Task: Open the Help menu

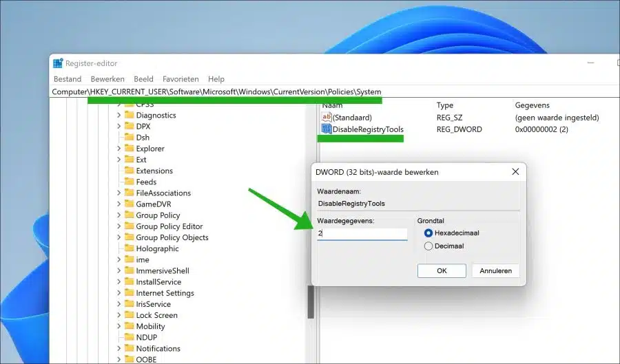Action: coord(216,79)
